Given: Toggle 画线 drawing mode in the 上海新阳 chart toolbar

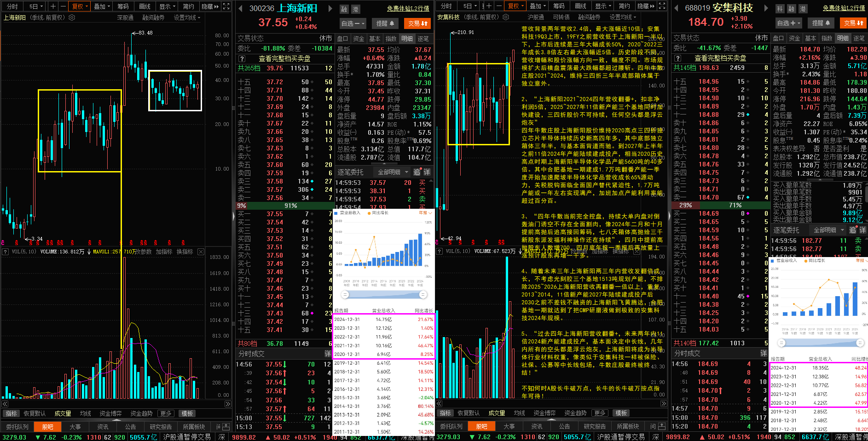Looking at the screenshot, I should (x=145, y=6).
